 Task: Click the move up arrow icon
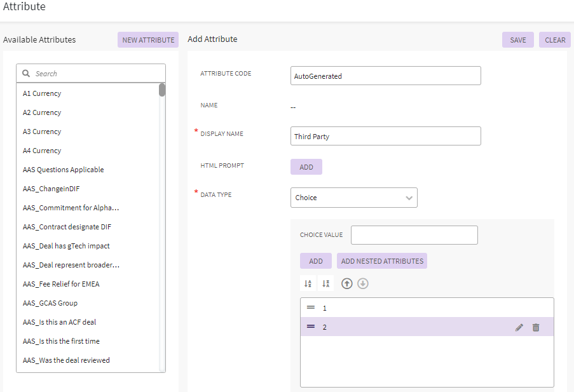click(x=346, y=283)
